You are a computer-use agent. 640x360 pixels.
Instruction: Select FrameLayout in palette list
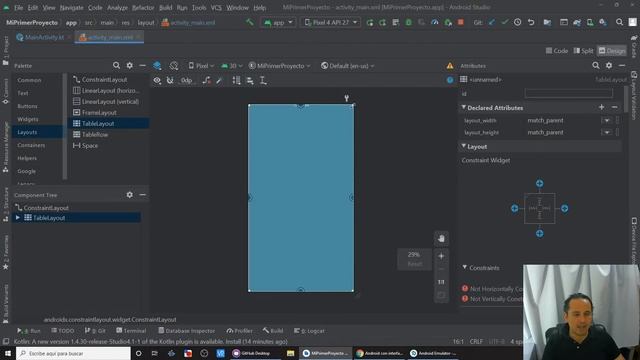pyautogui.click(x=99, y=112)
